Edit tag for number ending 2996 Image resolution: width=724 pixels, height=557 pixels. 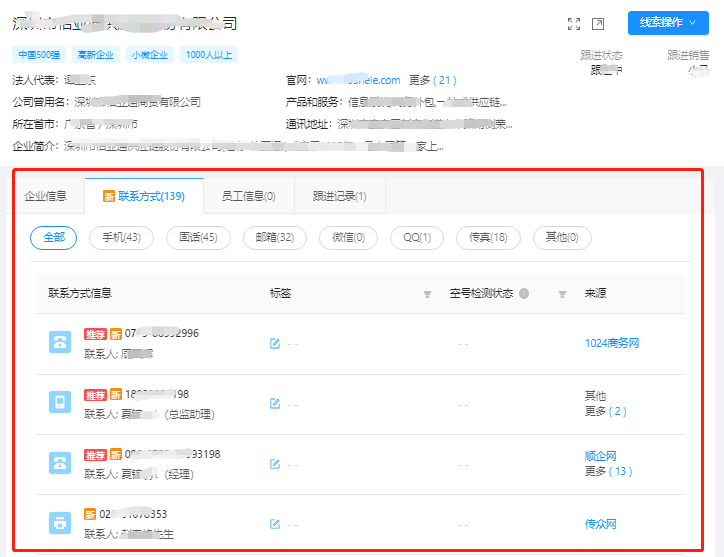(x=275, y=344)
